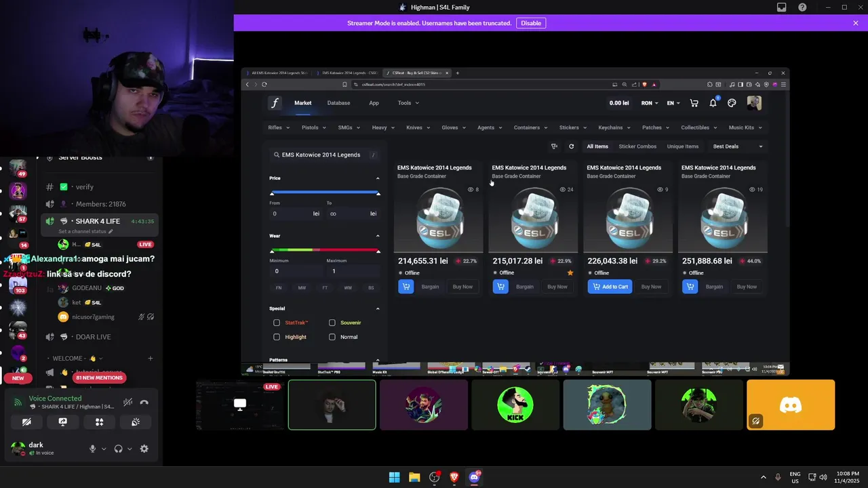The image size is (868, 488).
Task: Open File Explorer from the taskbar
Action: click(x=414, y=477)
